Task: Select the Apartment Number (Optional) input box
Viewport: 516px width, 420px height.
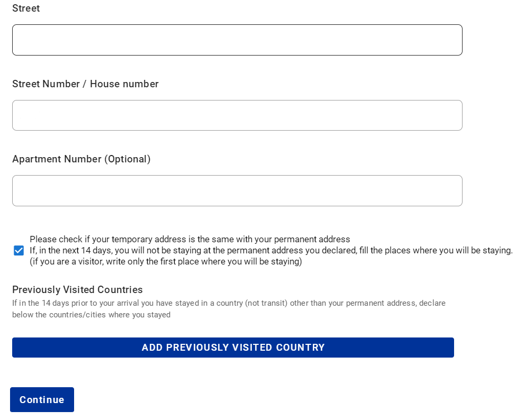Action: tap(237, 191)
